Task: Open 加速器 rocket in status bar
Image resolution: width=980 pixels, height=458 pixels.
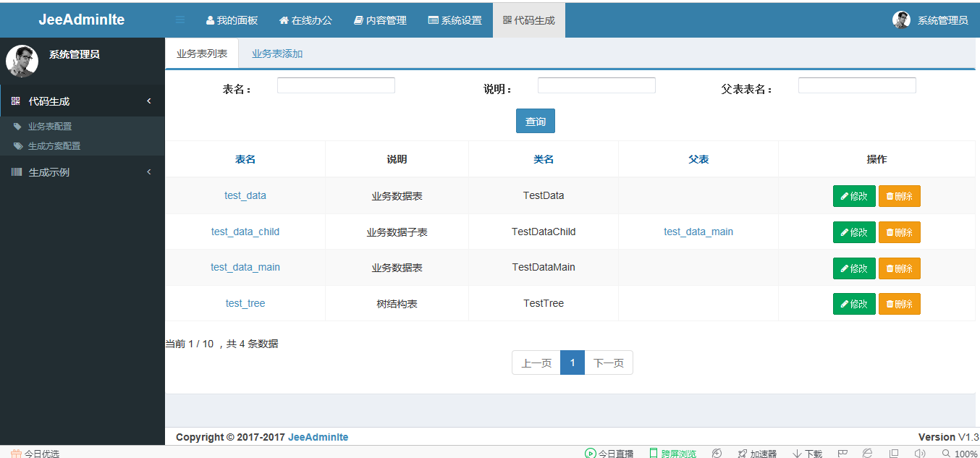Action: pyautogui.click(x=757, y=454)
